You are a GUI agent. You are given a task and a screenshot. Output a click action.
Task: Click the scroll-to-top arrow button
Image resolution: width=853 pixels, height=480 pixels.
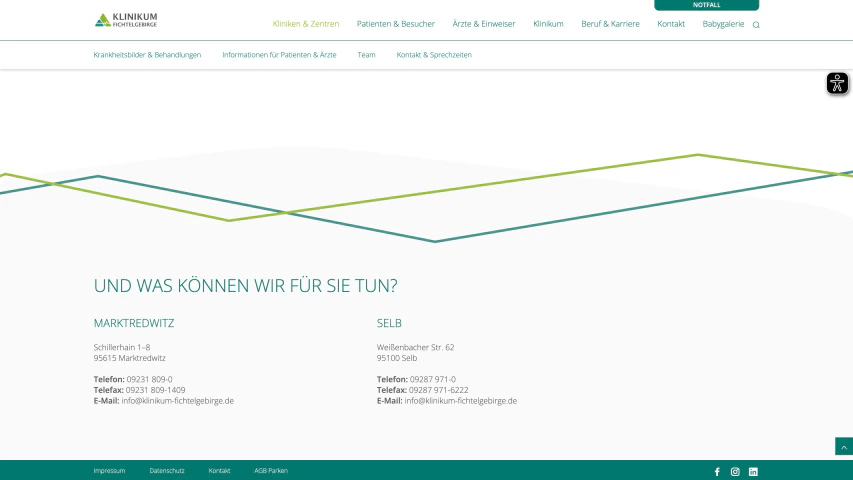pos(844,446)
